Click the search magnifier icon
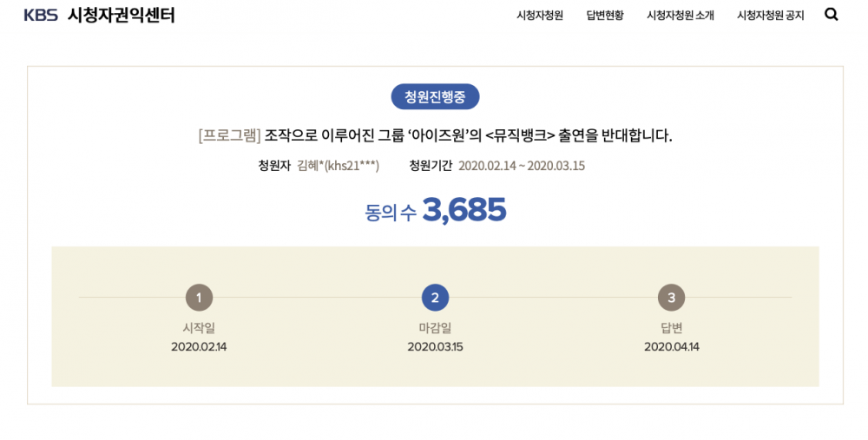This screenshot has width=868, height=440. 831,15
